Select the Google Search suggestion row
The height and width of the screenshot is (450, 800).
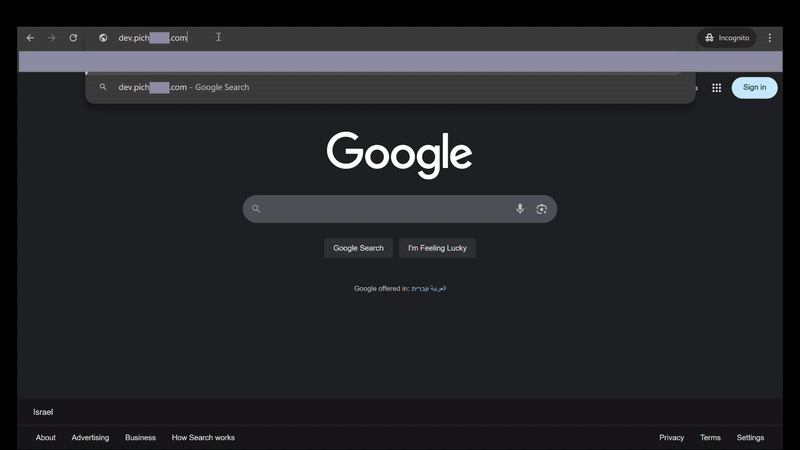(390, 87)
